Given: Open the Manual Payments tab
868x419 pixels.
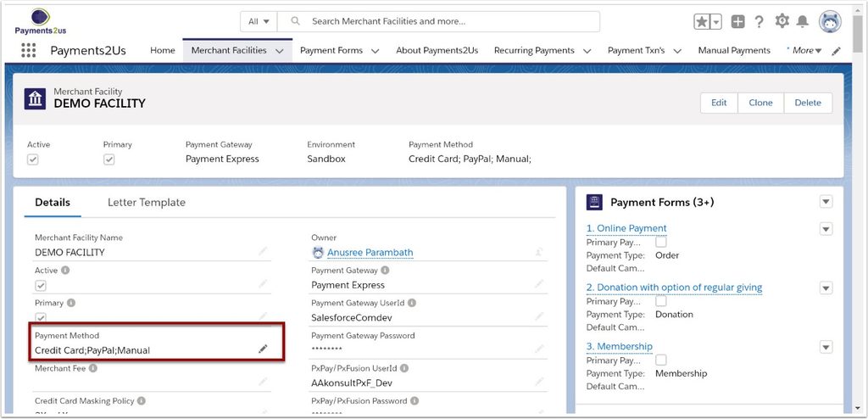Looking at the screenshot, I should [734, 50].
